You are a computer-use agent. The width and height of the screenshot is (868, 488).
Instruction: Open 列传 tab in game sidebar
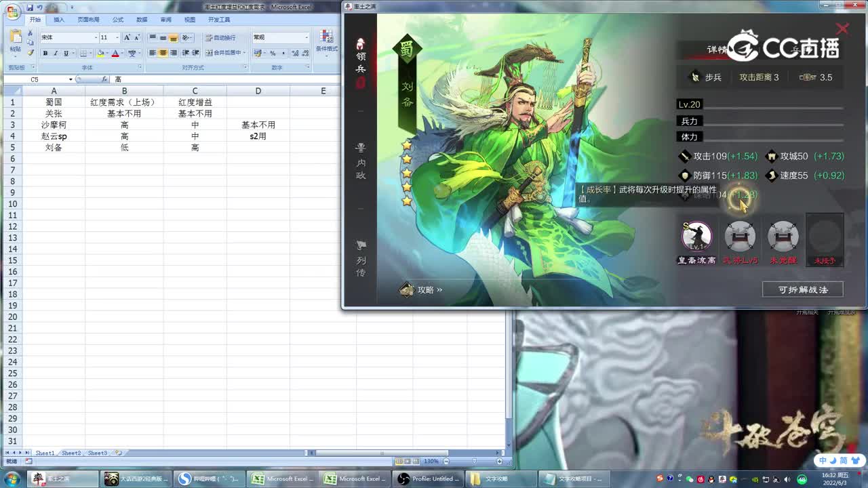pyautogui.click(x=361, y=258)
